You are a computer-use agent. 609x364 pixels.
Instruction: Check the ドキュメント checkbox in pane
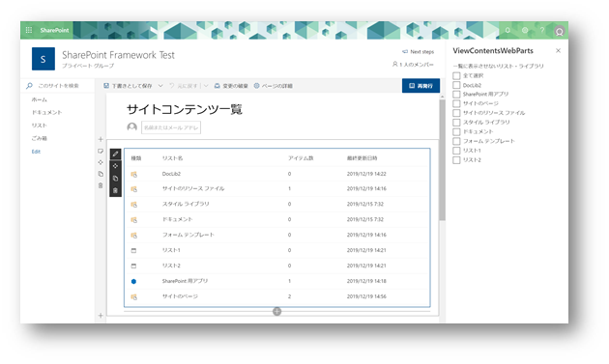click(x=456, y=132)
